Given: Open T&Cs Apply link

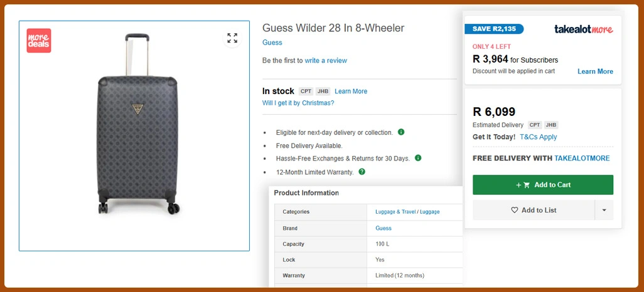Looking at the screenshot, I should pyautogui.click(x=539, y=137).
